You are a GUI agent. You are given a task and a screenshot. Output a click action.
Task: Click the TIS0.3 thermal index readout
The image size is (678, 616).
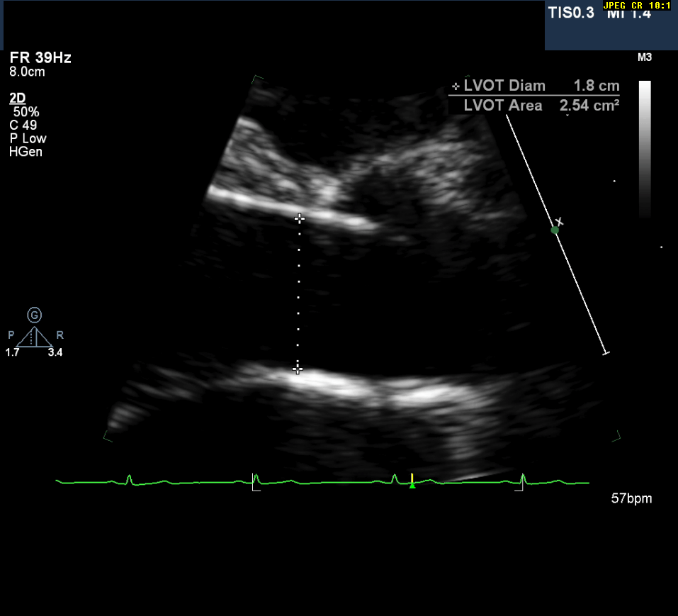572,13
